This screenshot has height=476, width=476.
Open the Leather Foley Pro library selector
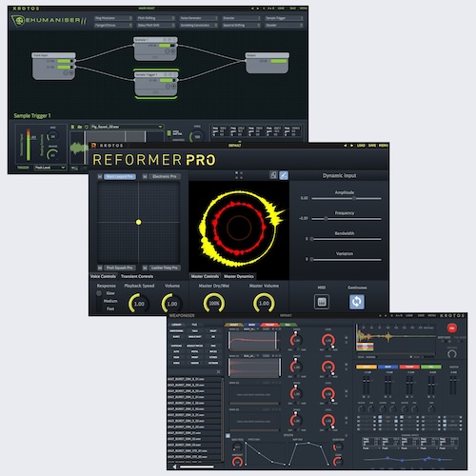tap(165, 268)
